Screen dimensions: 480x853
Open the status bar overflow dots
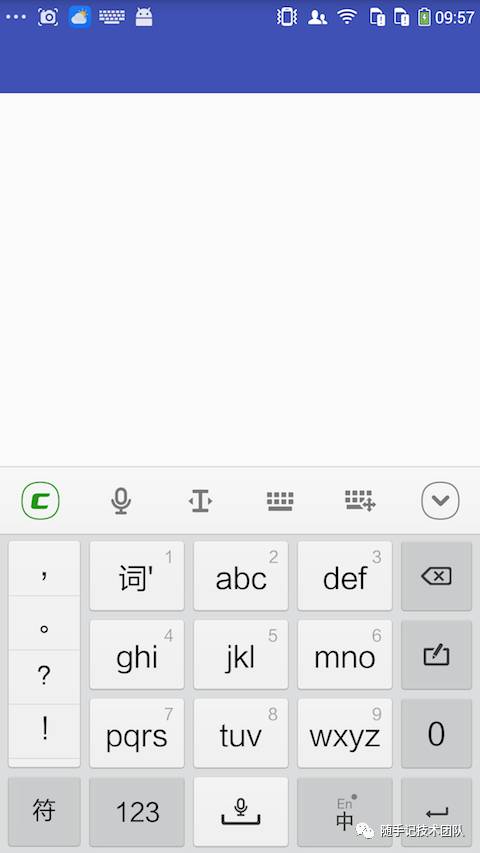tap(16, 17)
